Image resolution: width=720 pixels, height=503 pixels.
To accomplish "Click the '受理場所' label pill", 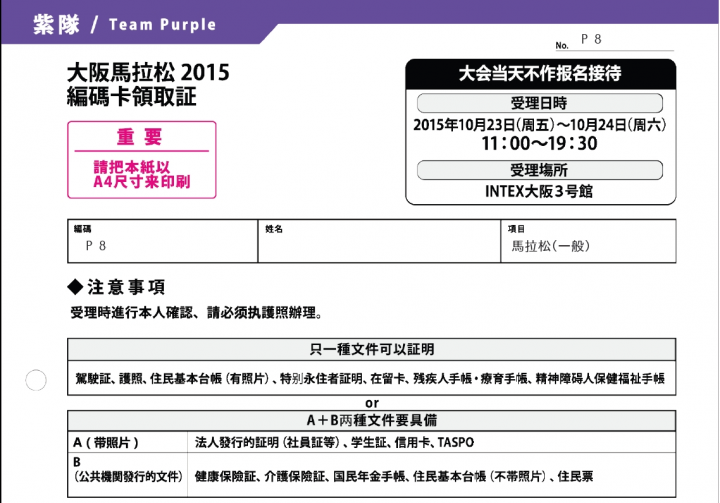I will pos(540,170).
